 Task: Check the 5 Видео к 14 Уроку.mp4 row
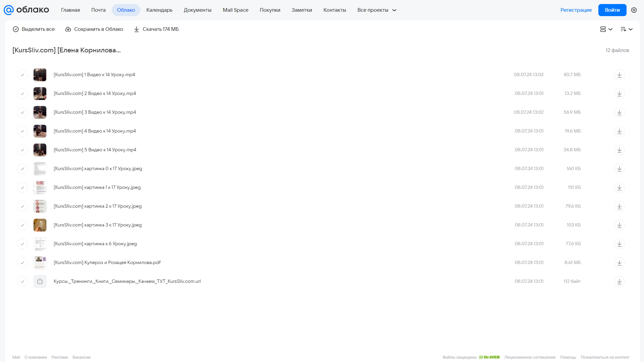click(22, 150)
